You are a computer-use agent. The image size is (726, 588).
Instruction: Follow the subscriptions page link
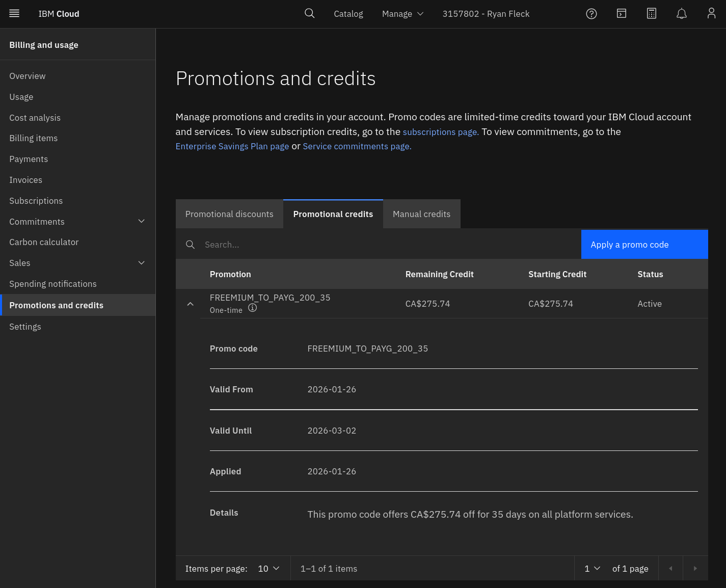pos(440,132)
